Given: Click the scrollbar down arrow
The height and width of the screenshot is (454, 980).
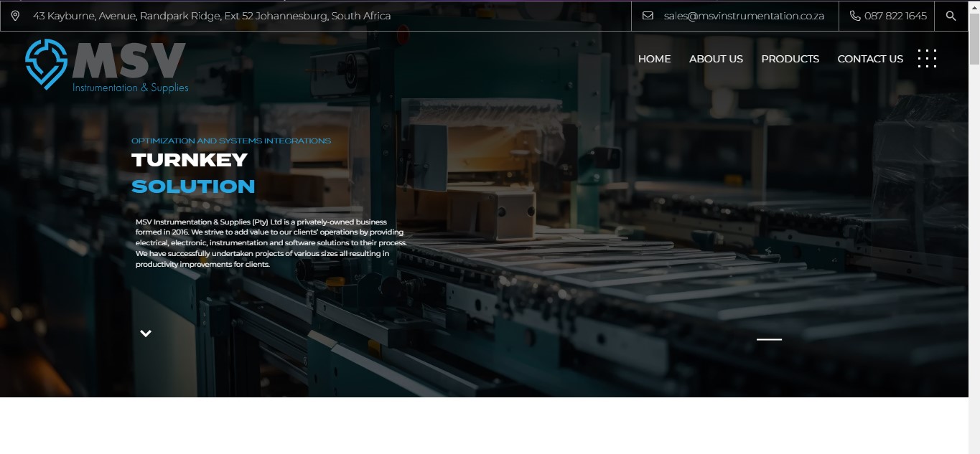Looking at the screenshot, I should point(974,448).
